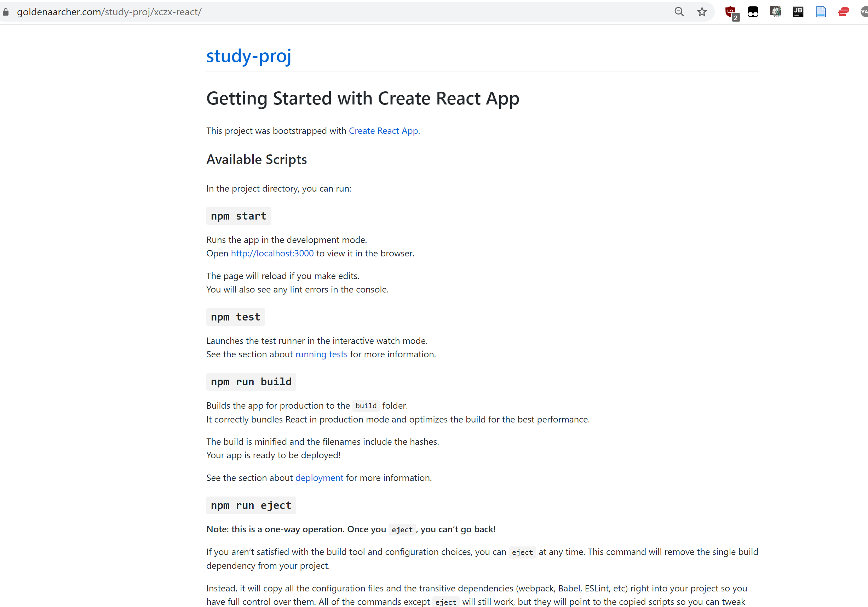868x607 pixels.
Task: Click the lock icon in the address bar
Action: point(6,12)
